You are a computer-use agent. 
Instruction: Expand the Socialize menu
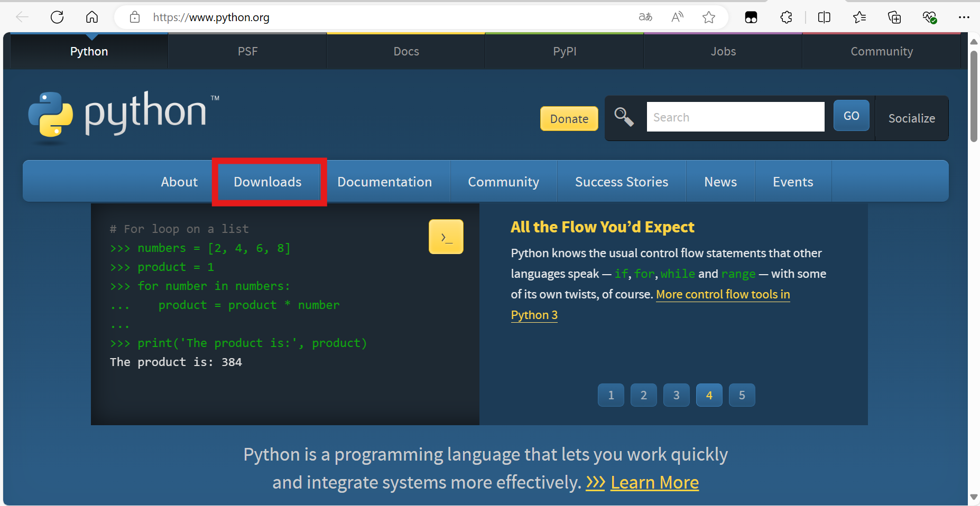tap(912, 118)
